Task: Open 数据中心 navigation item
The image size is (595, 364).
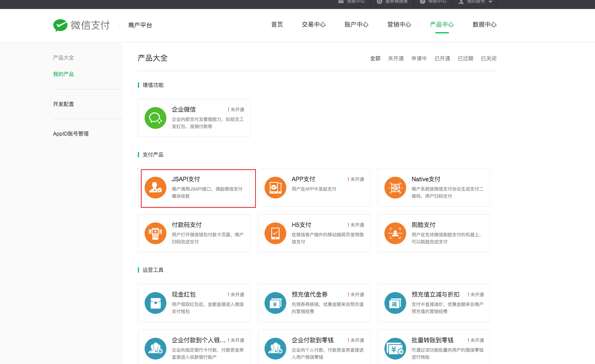Action: (485, 25)
